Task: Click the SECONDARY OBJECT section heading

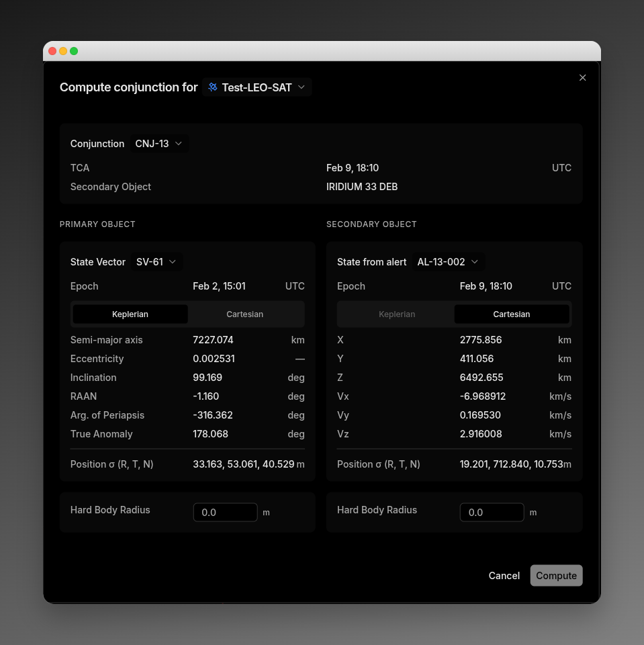Action: click(371, 224)
